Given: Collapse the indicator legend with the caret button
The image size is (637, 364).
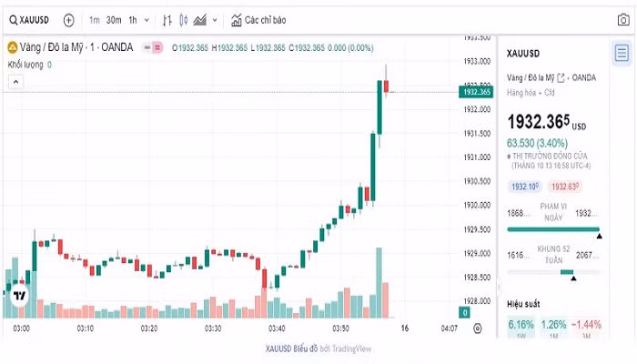Looking at the screenshot, I should tap(15, 82).
